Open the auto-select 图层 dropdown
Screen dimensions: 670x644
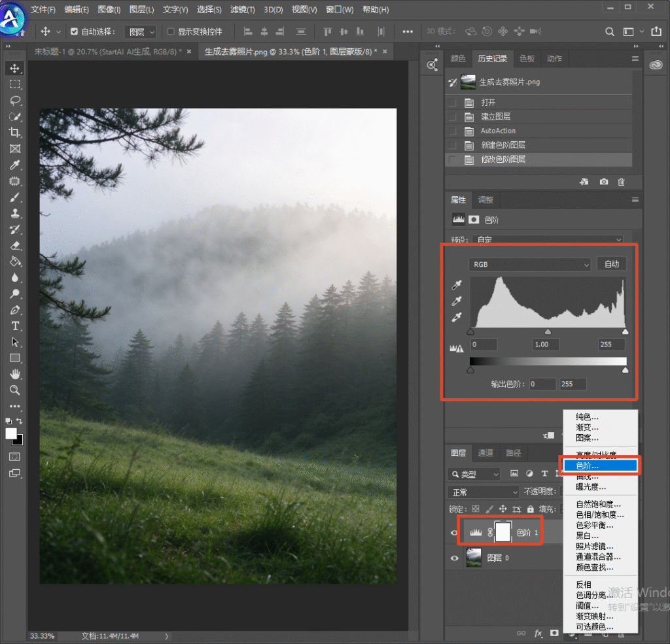coord(141,32)
